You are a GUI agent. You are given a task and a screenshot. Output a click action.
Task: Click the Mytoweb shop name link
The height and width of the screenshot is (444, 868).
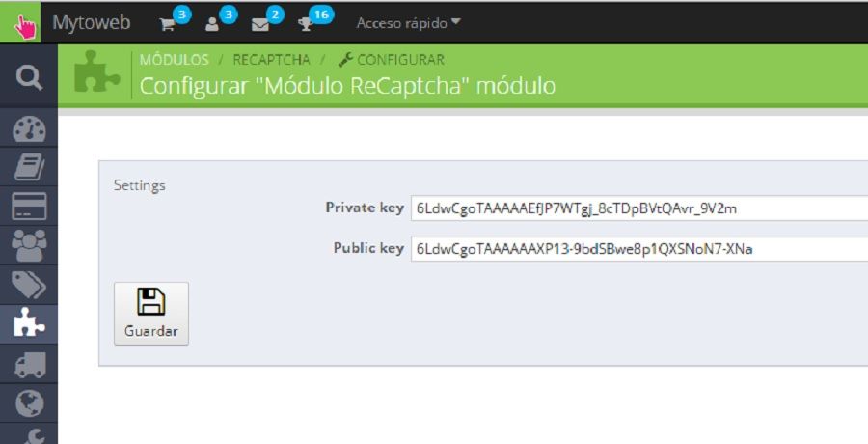[x=92, y=23]
